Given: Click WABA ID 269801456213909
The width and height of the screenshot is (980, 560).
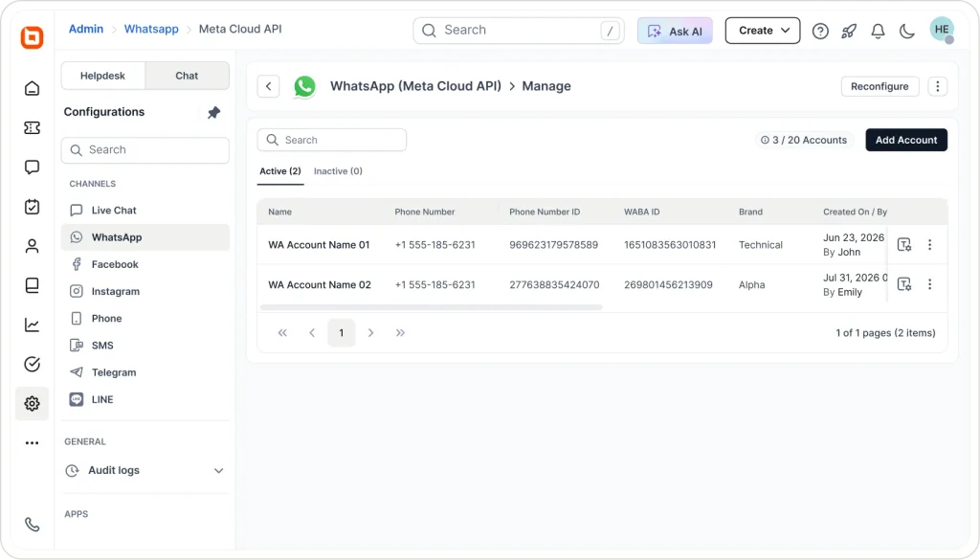Looking at the screenshot, I should 668,285.
